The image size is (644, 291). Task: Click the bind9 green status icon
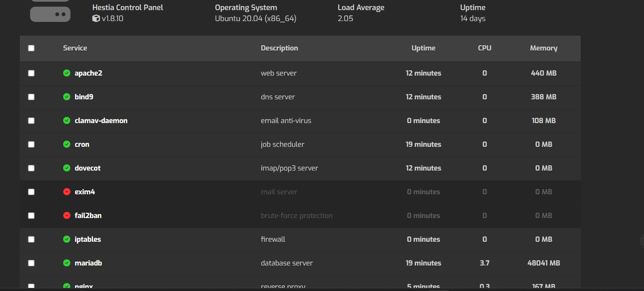point(67,97)
